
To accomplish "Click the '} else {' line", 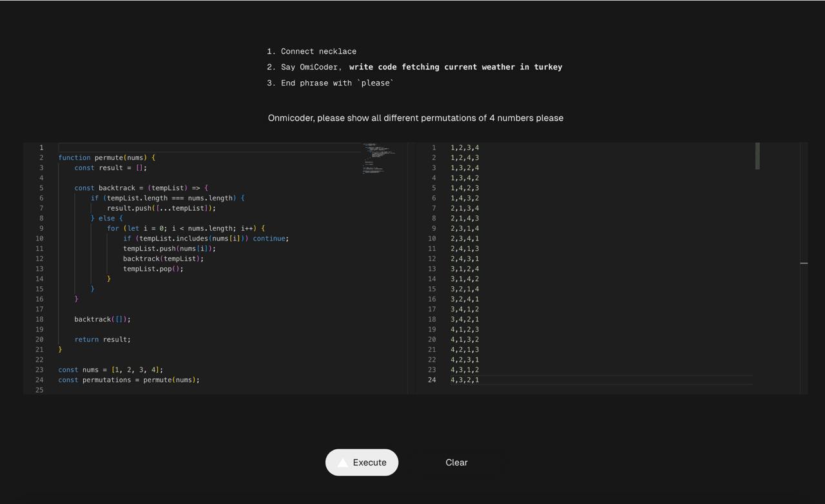I will pos(106,218).
